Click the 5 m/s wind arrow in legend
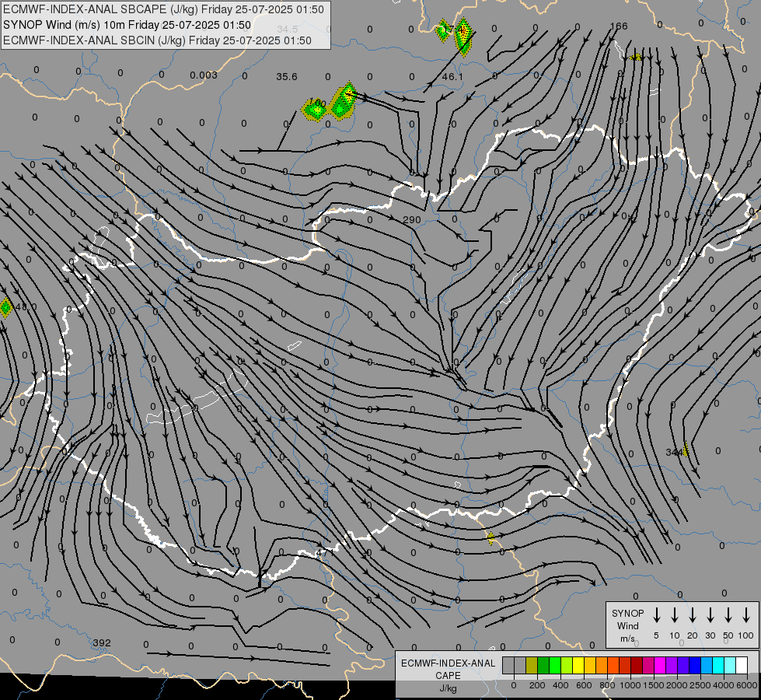Viewport: 761px width, 700px height. pyautogui.click(x=656, y=615)
